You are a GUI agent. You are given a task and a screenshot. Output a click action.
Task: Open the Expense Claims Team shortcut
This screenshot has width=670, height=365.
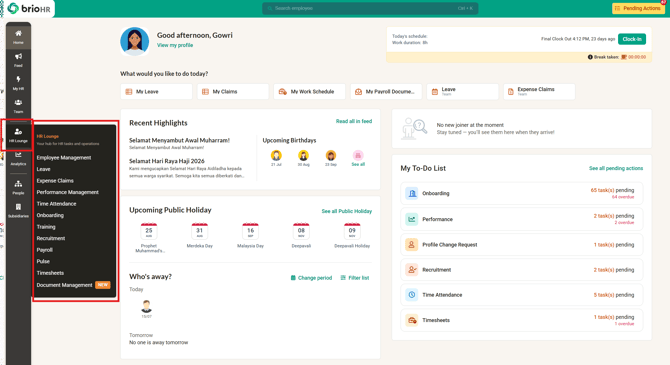pyautogui.click(x=539, y=91)
